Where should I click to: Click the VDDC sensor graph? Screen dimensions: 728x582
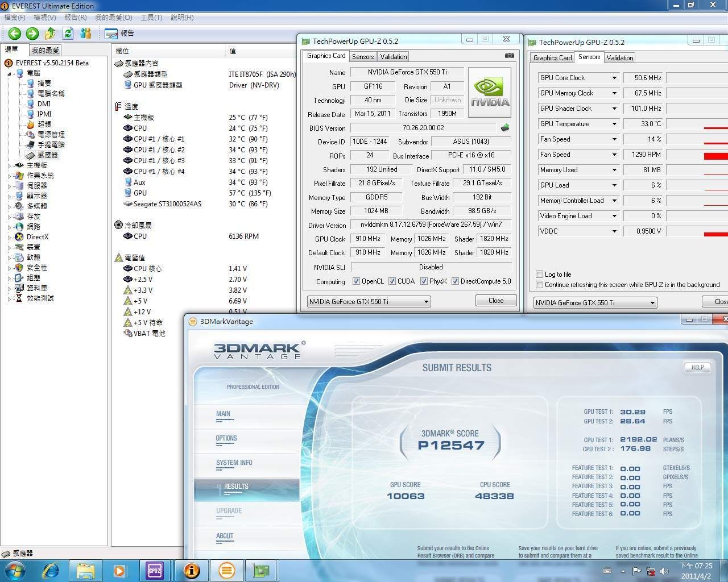coord(697,231)
